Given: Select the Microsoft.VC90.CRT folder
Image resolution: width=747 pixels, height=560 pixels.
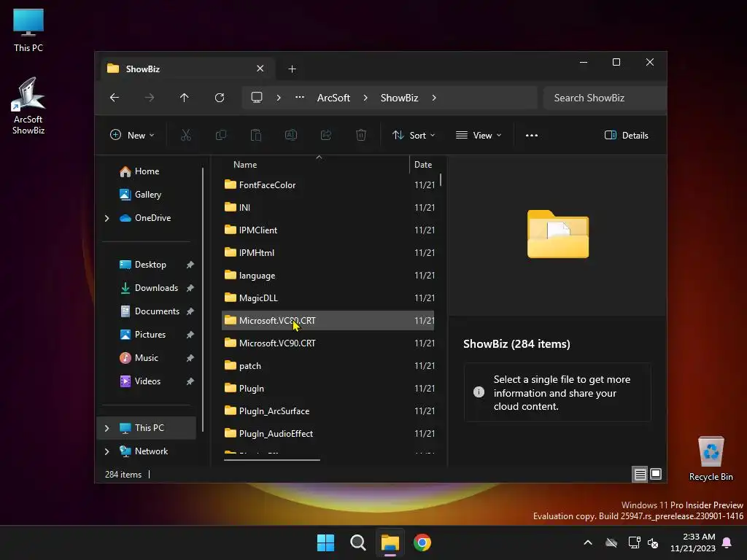Looking at the screenshot, I should (x=328, y=343).
